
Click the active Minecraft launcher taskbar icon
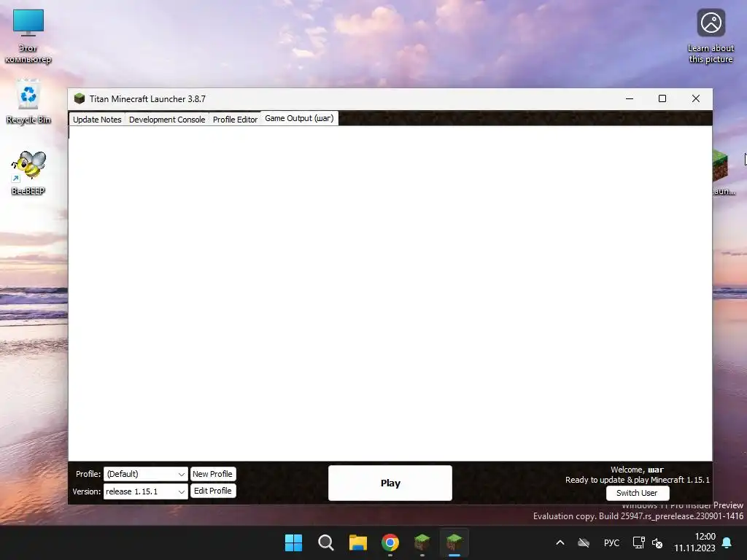click(454, 542)
